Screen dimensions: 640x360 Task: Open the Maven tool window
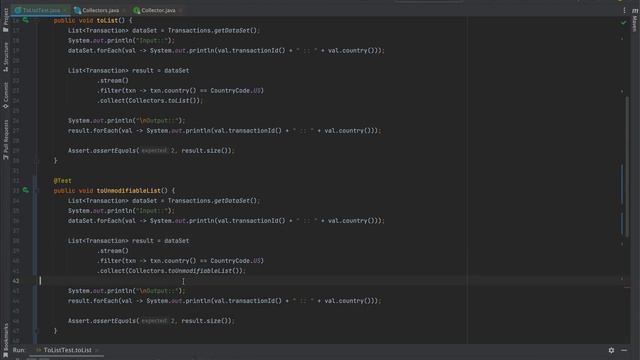(635, 20)
